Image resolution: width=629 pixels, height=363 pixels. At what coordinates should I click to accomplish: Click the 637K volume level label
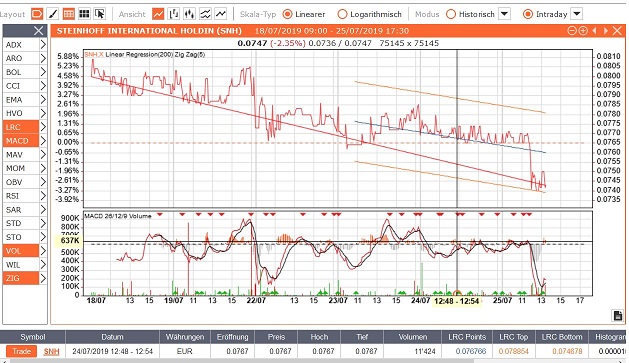tap(69, 241)
